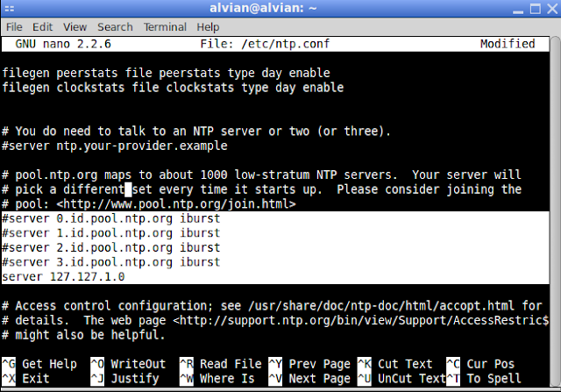The width and height of the screenshot is (561, 392).
Task: Click the '^T To Spell' shortcut
Action: pos(484,378)
